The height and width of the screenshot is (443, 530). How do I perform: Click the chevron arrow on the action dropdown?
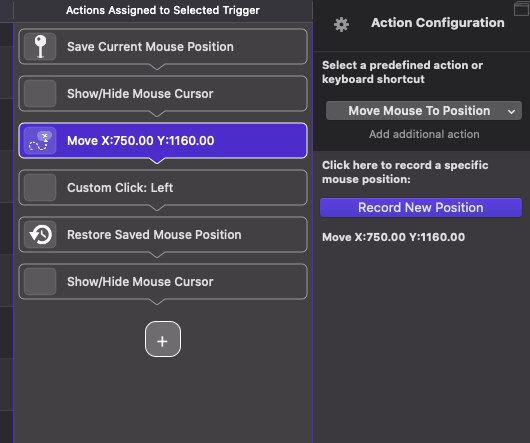pyautogui.click(x=512, y=111)
